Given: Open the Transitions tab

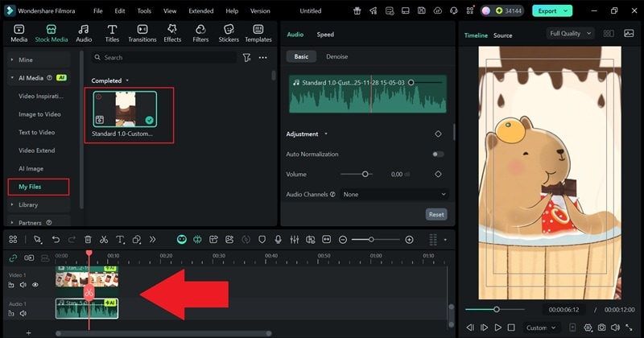Looking at the screenshot, I should pos(142,33).
